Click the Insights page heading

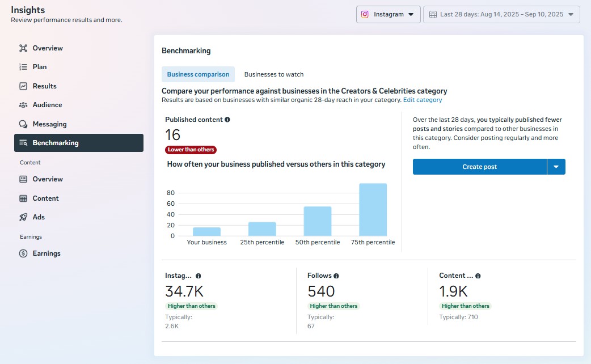tap(28, 10)
